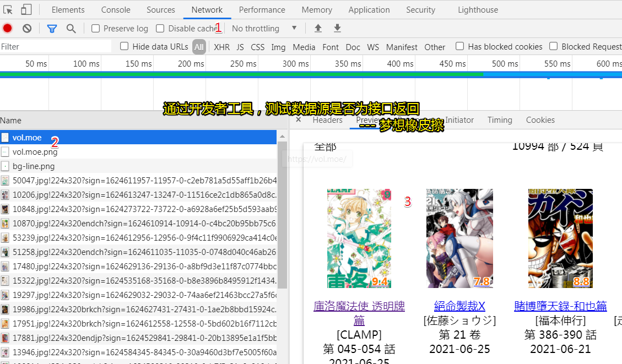The height and width of the screenshot is (364, 622).
Task: Click the thumbnail icon of 10848.jpg request
Action: pos(5,209)
